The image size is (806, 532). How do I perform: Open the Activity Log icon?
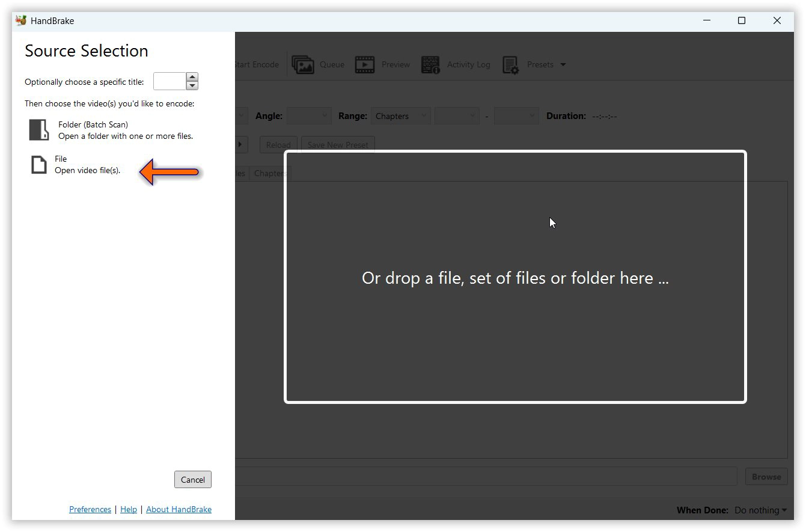(430, 64)
